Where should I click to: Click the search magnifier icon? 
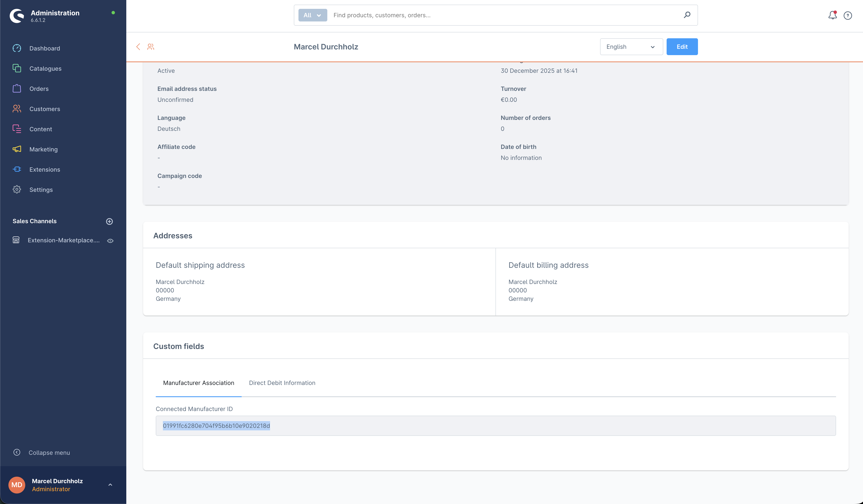click(687, 15)
